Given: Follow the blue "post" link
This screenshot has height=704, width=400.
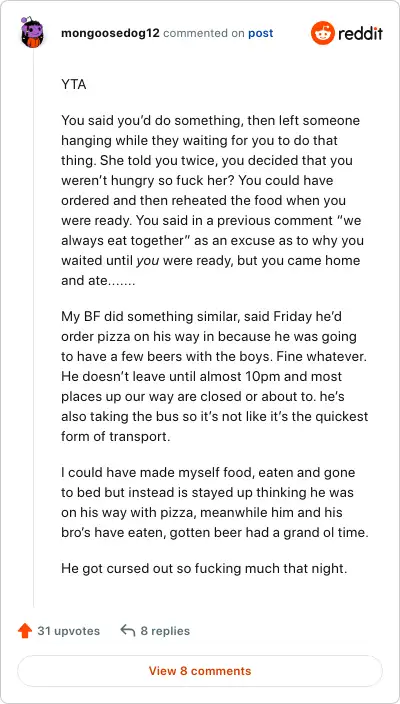Looking at the screenshot, I should [x=260, y=34].
